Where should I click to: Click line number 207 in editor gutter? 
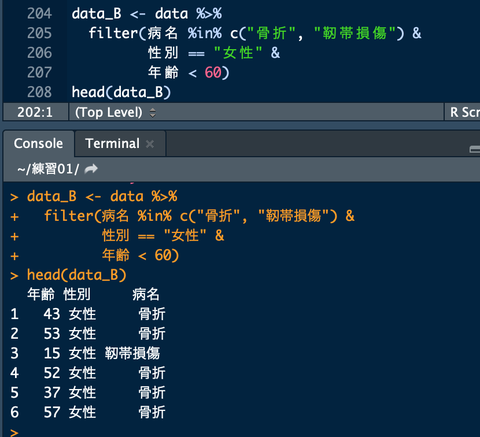pyautogui.click(x=39, y=73)
